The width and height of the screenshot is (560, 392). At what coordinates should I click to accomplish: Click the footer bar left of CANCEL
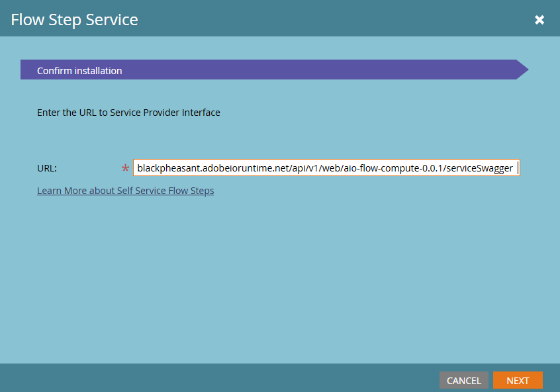click(x=218, y=379)
